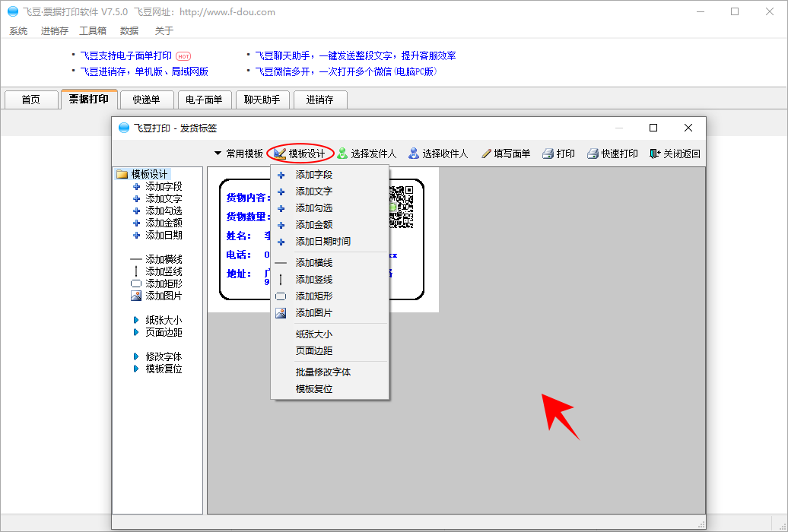The width and height of the screenshot is (788, 532).
Task: Select the 货物内容 label on the template
Action: pyautogui.click(x=248, y=198)
